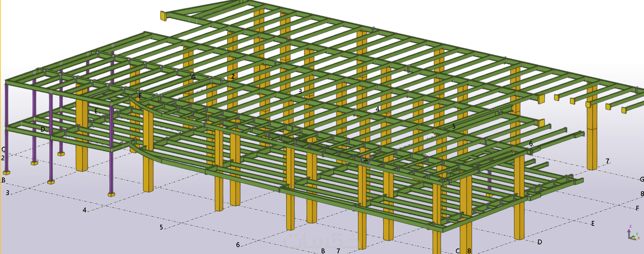Select grid label C directly above label 2
Image resolution: width=644 pixels, height=254 pixels.
click(x=3, y=150)
